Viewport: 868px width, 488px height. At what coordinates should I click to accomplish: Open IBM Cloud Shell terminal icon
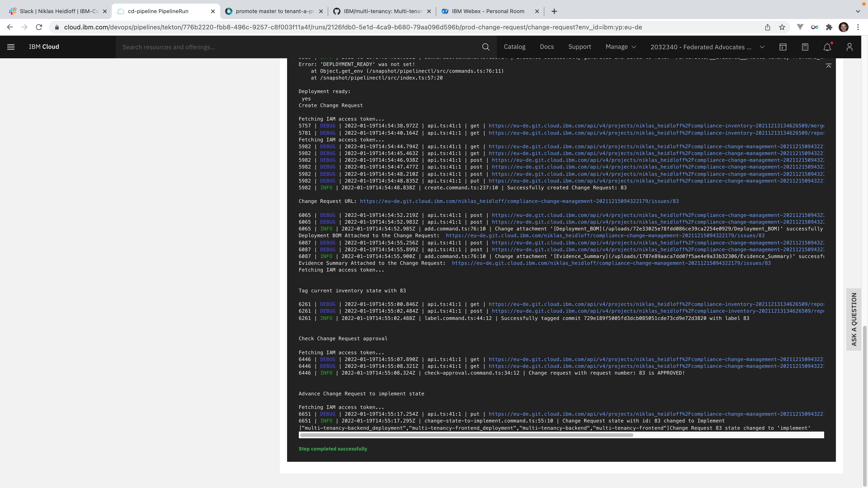pos(783,47)
